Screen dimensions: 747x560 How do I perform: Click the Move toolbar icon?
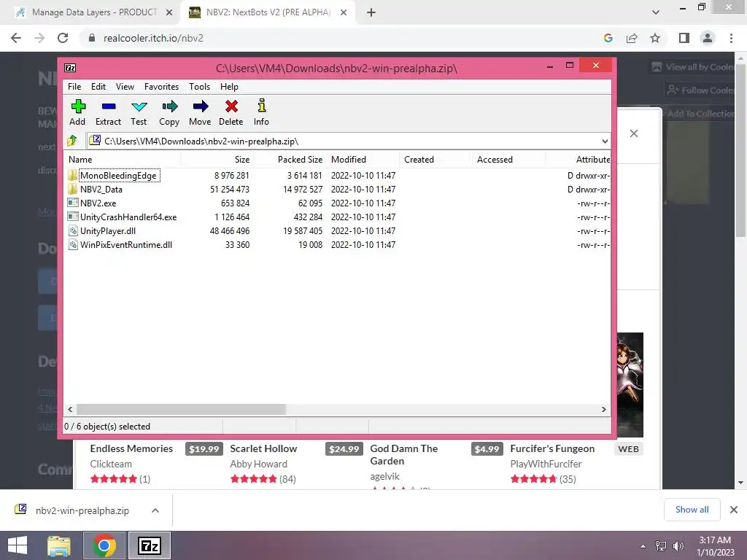200,106
